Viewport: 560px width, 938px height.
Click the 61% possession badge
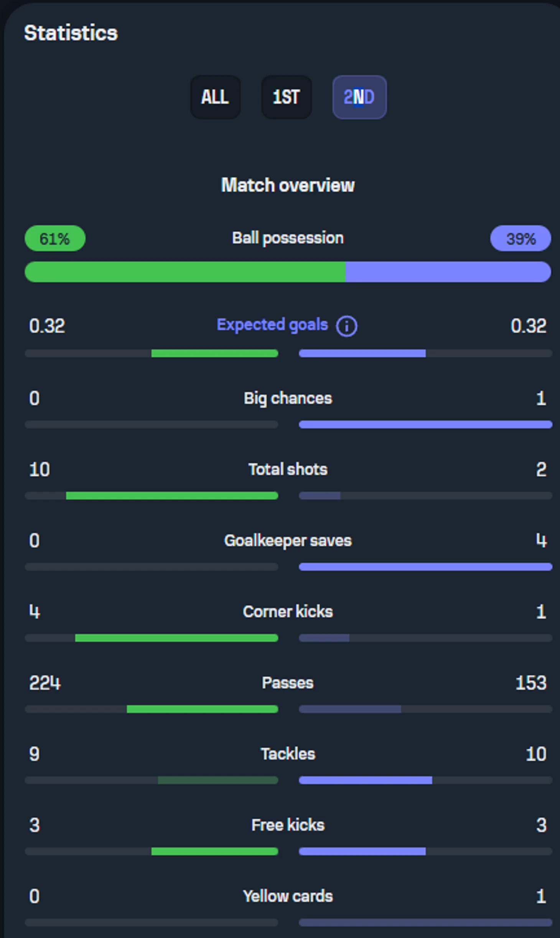[x=55, y=239]
